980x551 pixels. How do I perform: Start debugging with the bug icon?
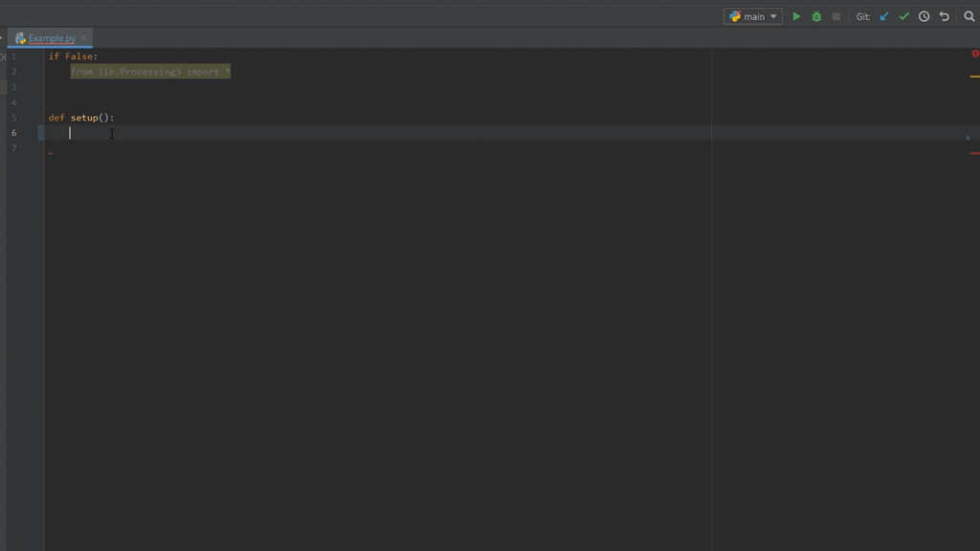pos(815,16)
